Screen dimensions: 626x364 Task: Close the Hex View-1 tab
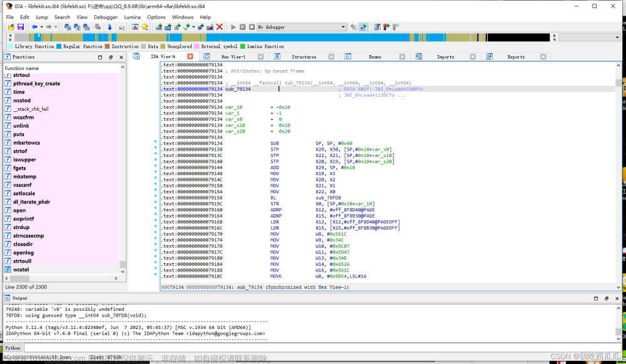click(260, 57)
